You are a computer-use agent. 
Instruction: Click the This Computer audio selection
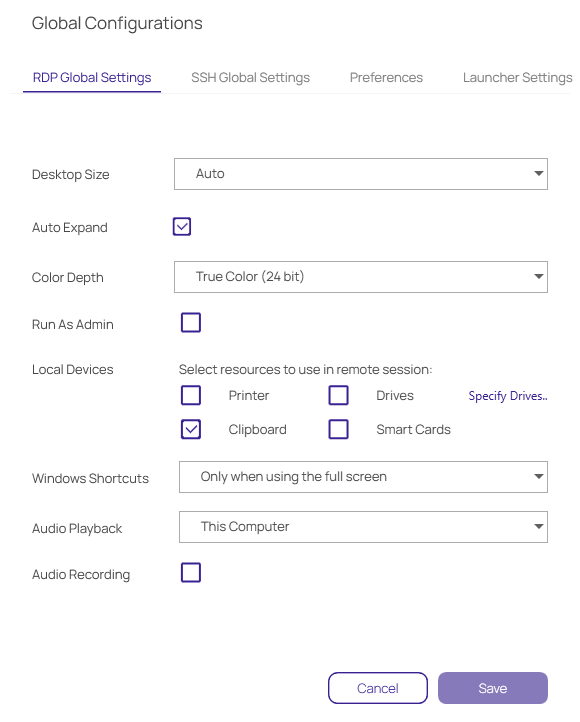(363, 526)
